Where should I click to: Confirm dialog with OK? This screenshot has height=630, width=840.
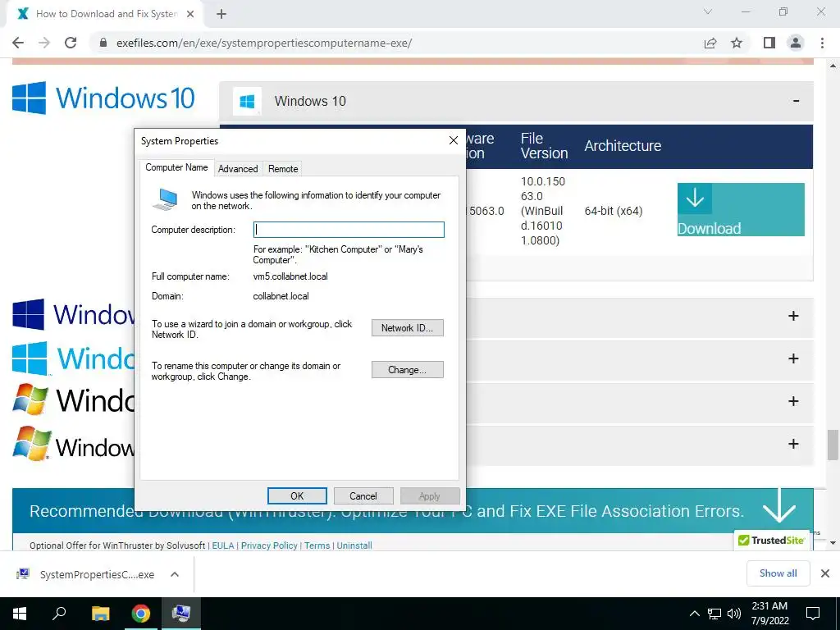click(x=297, y=496)
